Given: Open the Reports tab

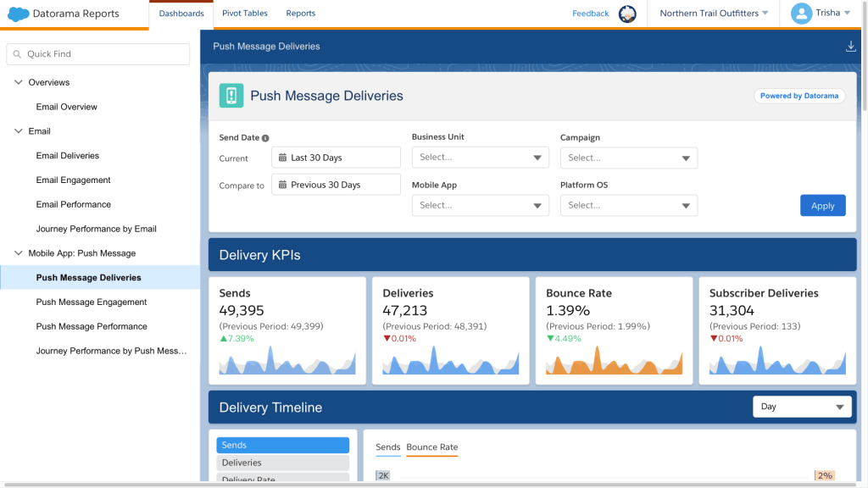Looking at the screenshot, I should pos(300,14).
